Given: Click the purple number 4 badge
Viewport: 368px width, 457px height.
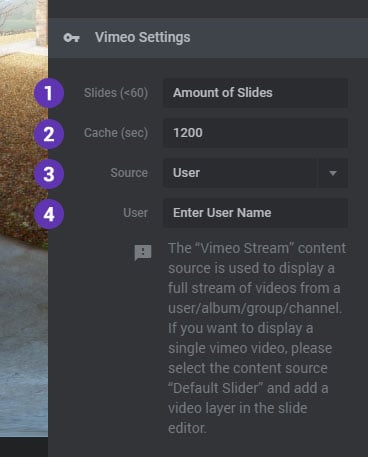Looking at the screenshot, I should [49, 214].
